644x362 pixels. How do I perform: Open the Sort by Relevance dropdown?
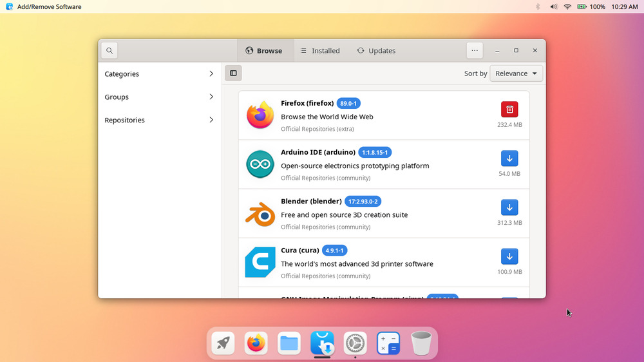516,73
